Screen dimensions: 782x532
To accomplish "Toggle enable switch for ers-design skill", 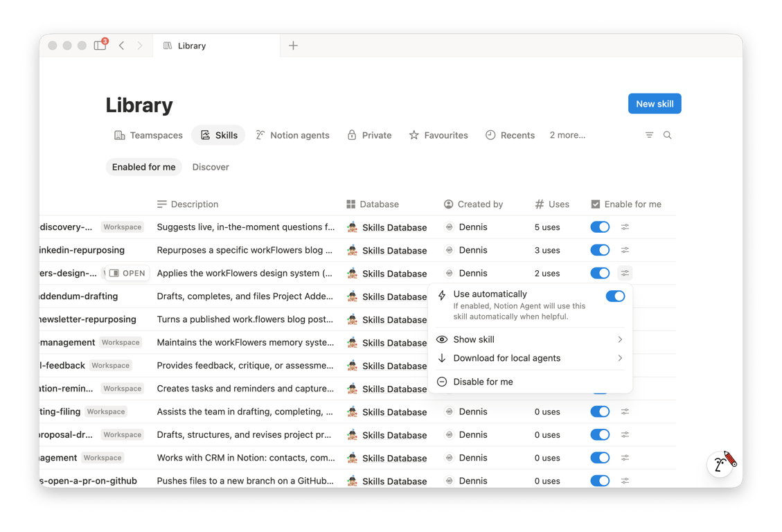I will (x=600, y=273).
